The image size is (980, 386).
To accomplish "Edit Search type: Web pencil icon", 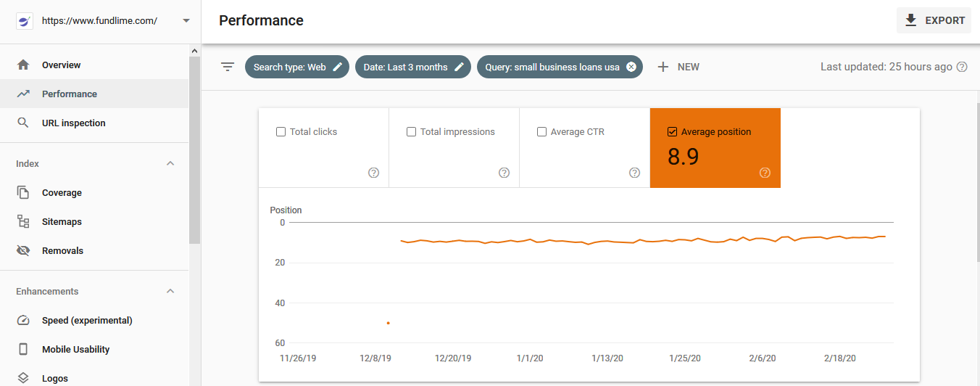I will click(337, 67).
